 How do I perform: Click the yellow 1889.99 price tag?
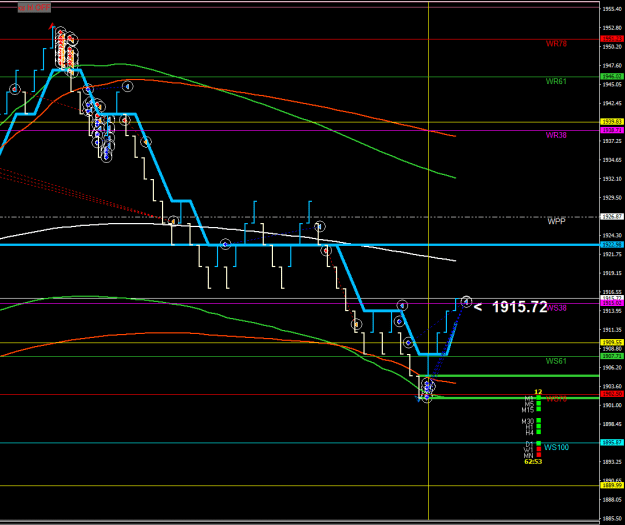tap(612, 485)
